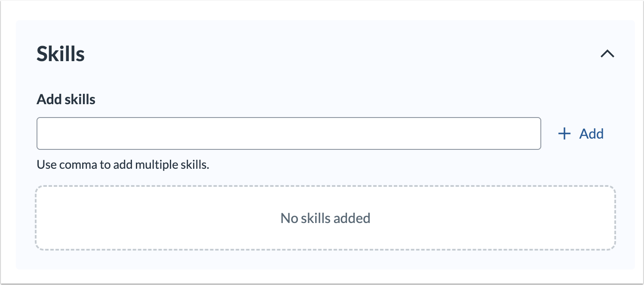644x285 pixels.
Task: Click the No skills added placeholder area
Action: tap(325, 217)
